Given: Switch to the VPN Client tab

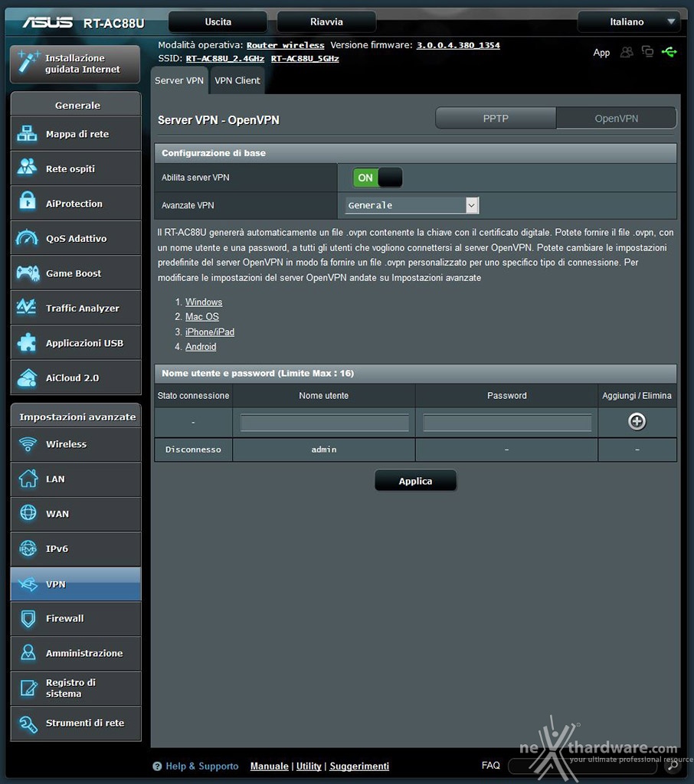Looking at the screenshot, I should point(237,80).
